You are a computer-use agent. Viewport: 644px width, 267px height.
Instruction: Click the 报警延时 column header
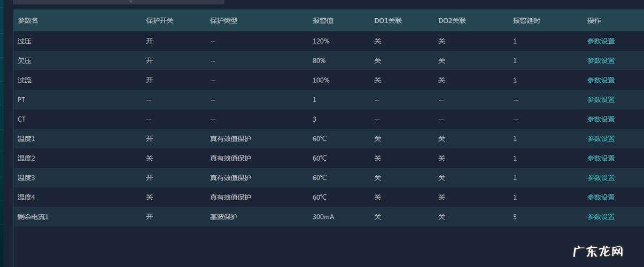(526, 21)
